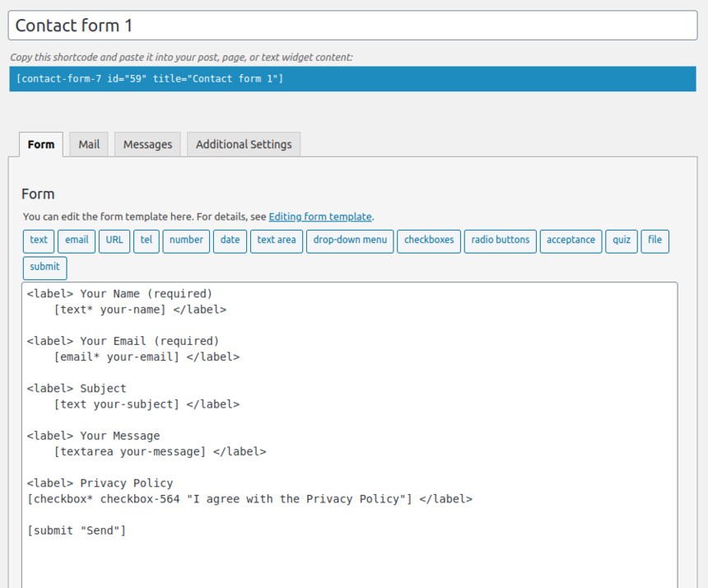Open the Editing form template link

320,217
